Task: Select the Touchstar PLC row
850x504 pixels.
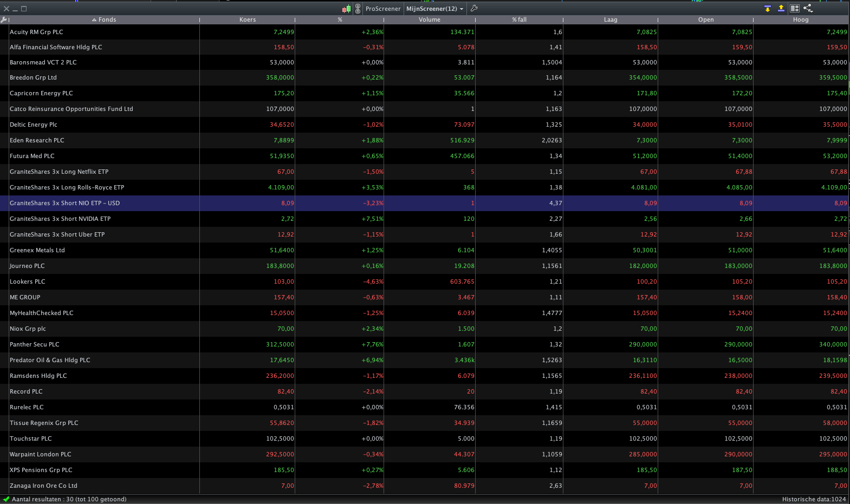Action: pos(424,438)
